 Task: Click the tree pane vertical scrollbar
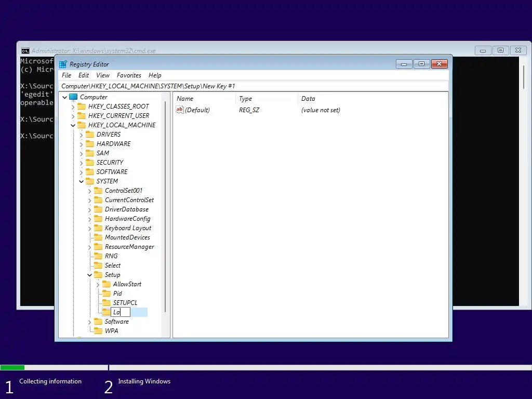(x=165, y=207)
